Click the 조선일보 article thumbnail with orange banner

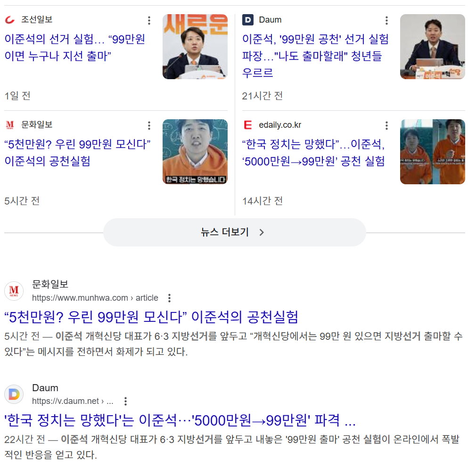coord(195,47)
